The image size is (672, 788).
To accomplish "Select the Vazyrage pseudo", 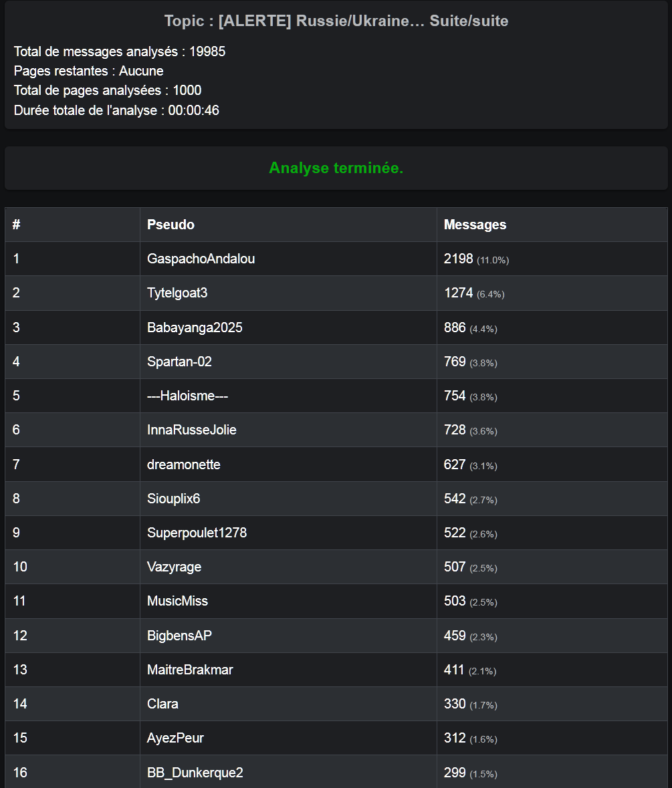I will [174, 567].
